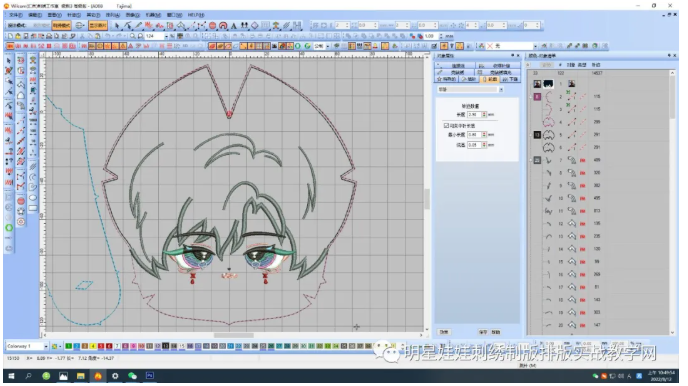Viewport: 688px width, 386px height.
Task: Click the top-left button in properties panel grid
Action: coord(455,66)
